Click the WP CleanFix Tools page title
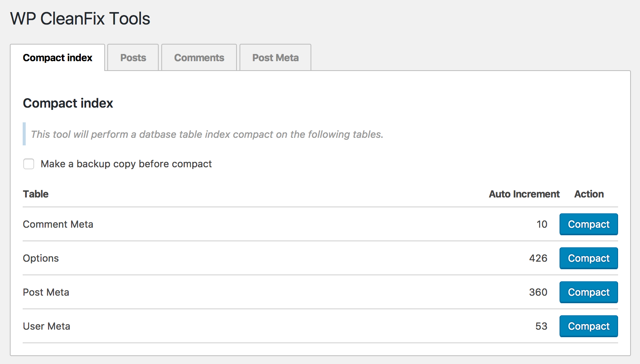Image resolution: width=640 pixels, height=364 pixels. [x=80, y=19]
